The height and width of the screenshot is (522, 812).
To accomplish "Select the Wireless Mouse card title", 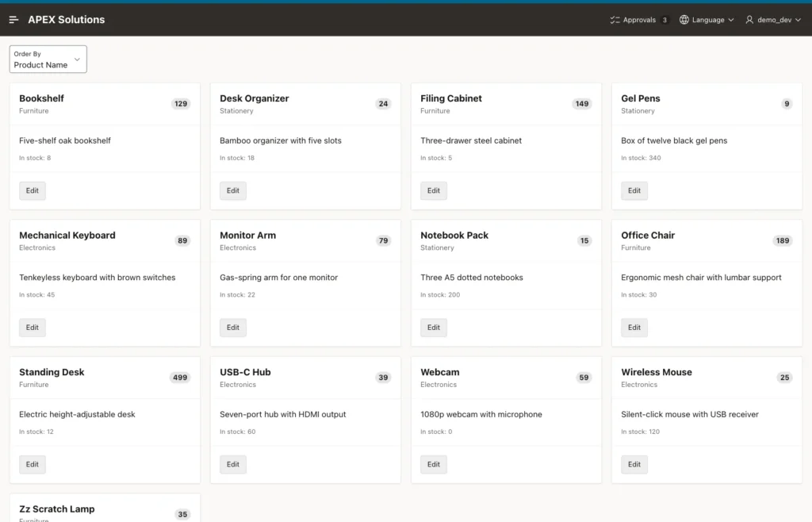I will 656,372.
